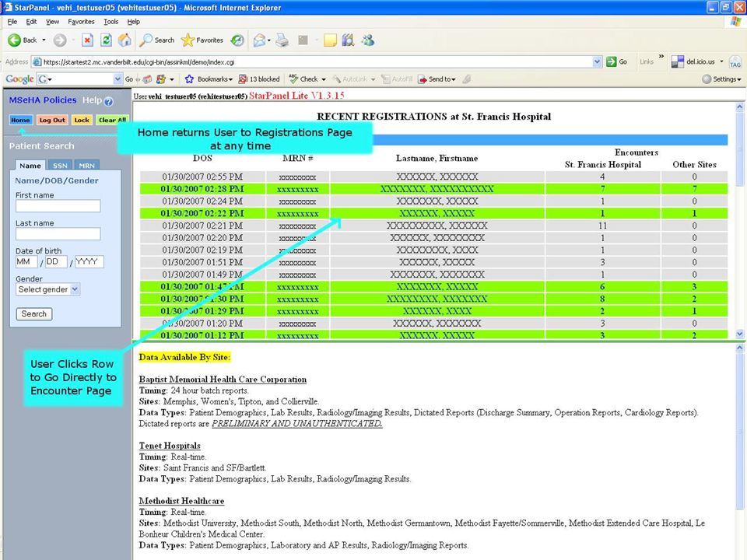
Task: Click the spell Check icon
Action: pos(293,79)
